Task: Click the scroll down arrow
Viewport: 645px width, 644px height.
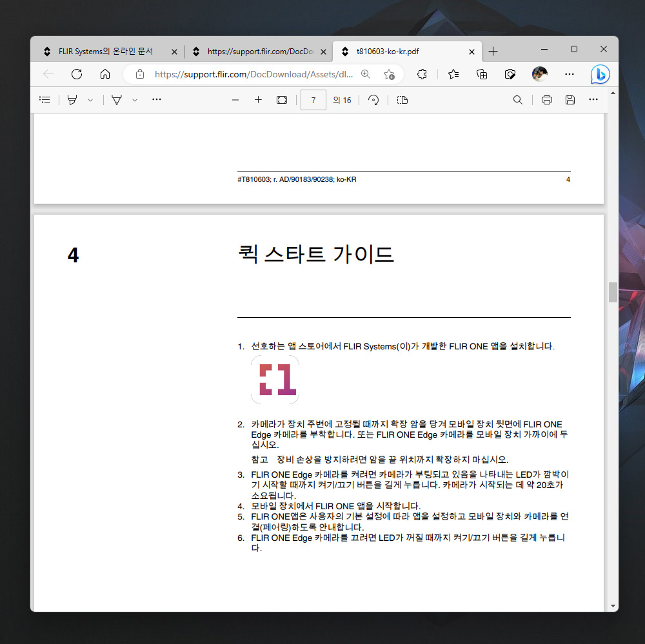Action: tap(613, 606)
